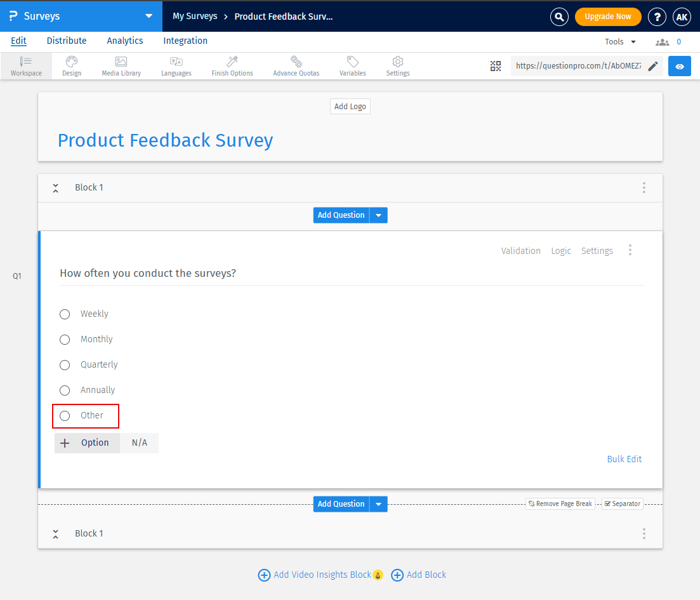Open the Languages settings

point(176,66)
